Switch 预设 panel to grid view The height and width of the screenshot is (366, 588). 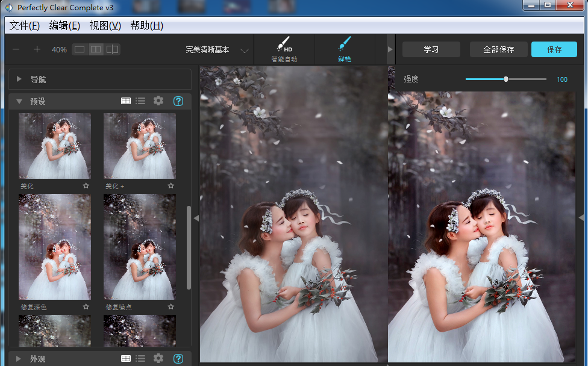point(126,101)
